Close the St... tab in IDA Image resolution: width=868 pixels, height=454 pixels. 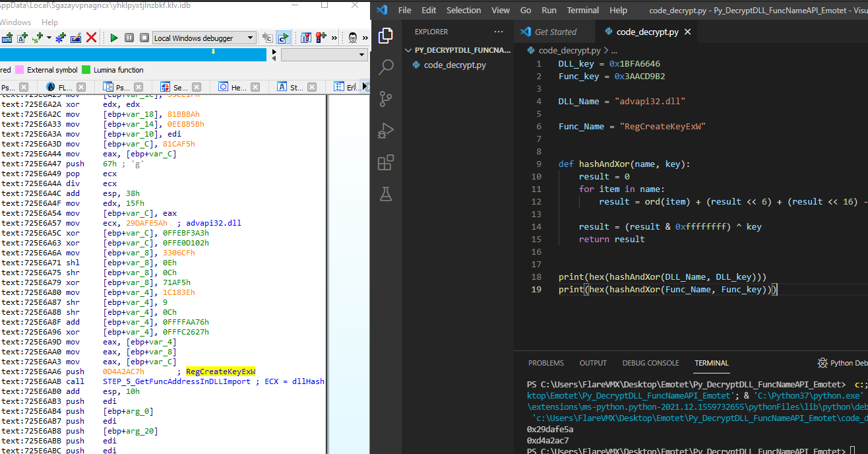point(311,87)
